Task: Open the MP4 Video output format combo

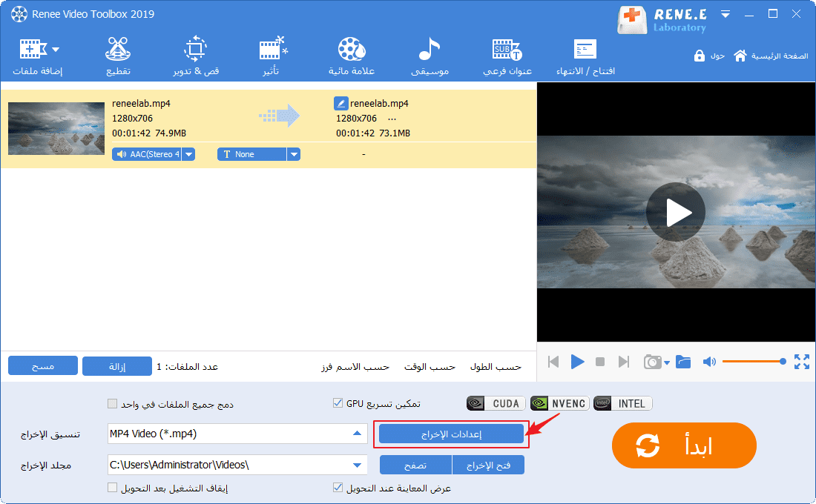Action: [237, 434]
